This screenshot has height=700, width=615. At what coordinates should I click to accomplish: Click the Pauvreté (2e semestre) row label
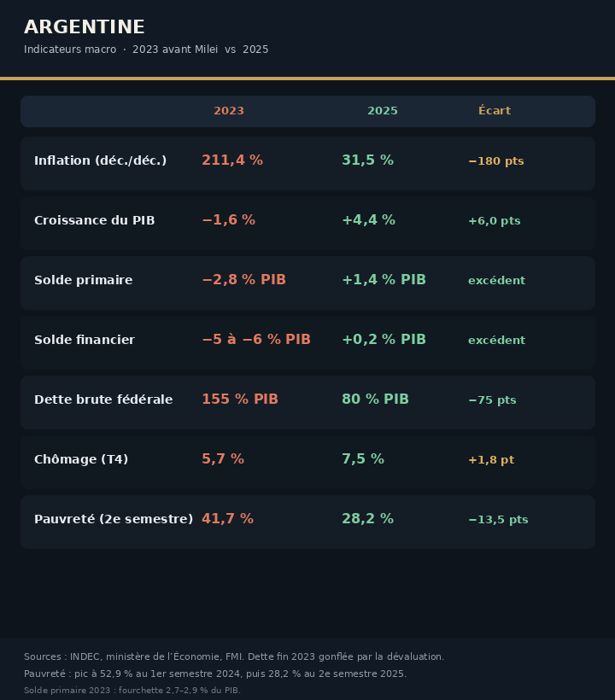coord(114,519)
